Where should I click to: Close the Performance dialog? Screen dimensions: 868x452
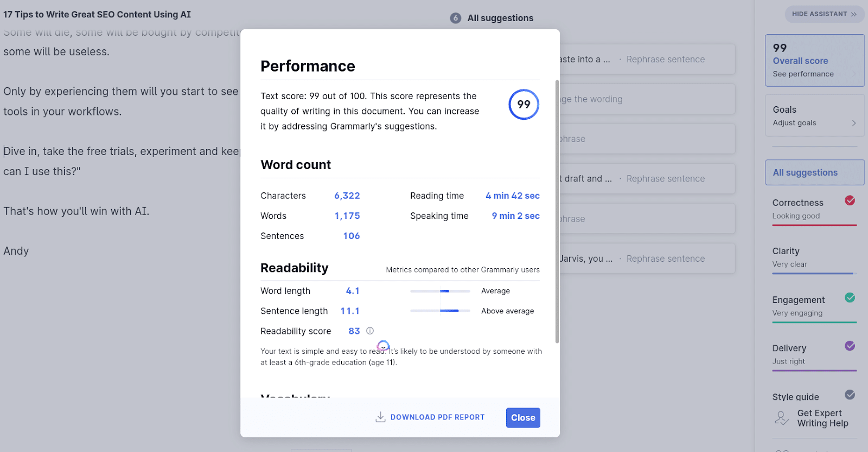522,417
